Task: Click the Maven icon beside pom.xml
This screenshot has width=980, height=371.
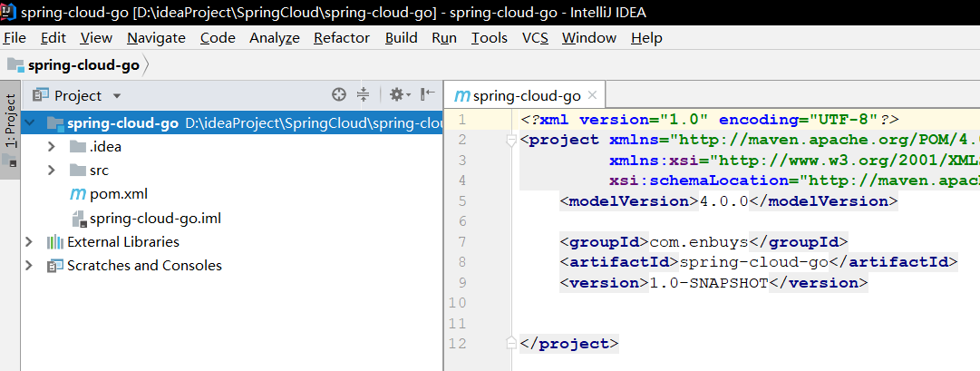Action: click(x=77, y=194)
